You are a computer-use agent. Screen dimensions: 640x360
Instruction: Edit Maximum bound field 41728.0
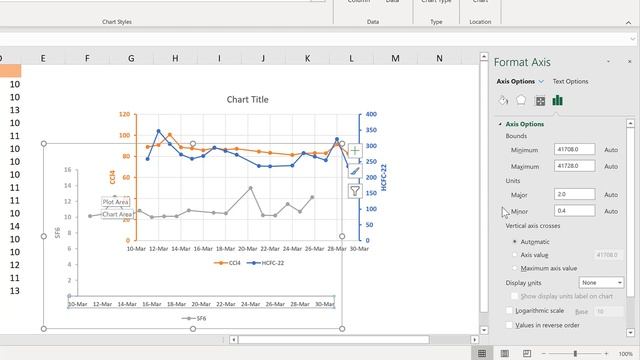(574, 166)
